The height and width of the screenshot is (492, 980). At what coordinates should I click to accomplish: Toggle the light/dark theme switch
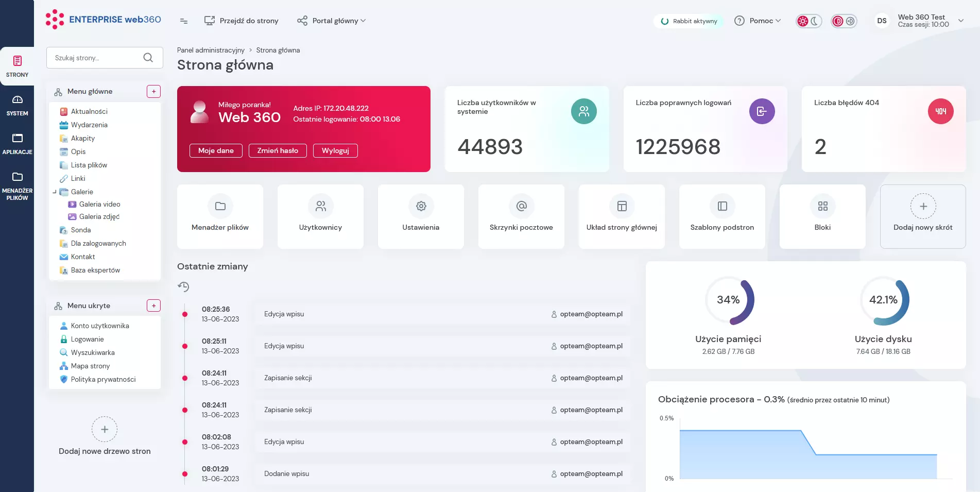click(x=809, y=21)
